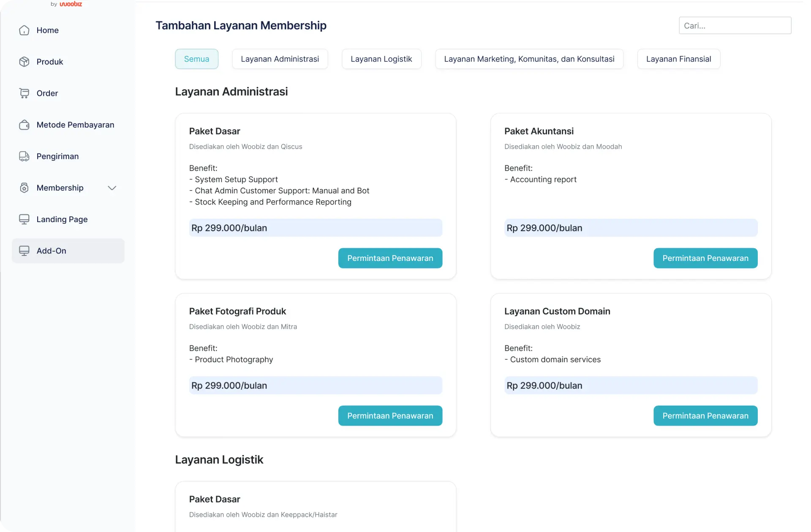The height and width of the screenshot is (532, 811).
Task: Click the Cari search input field
Action: coord(735,25)
